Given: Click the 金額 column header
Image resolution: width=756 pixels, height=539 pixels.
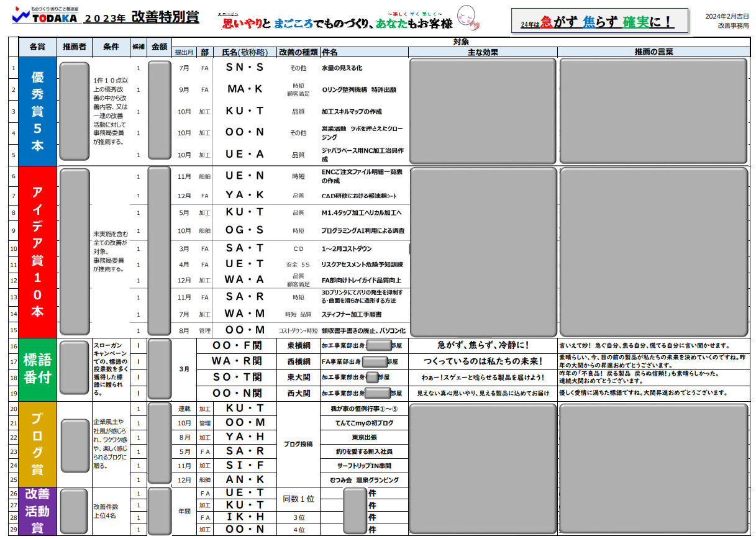Looking at the screenshot, I should point(160,47).
